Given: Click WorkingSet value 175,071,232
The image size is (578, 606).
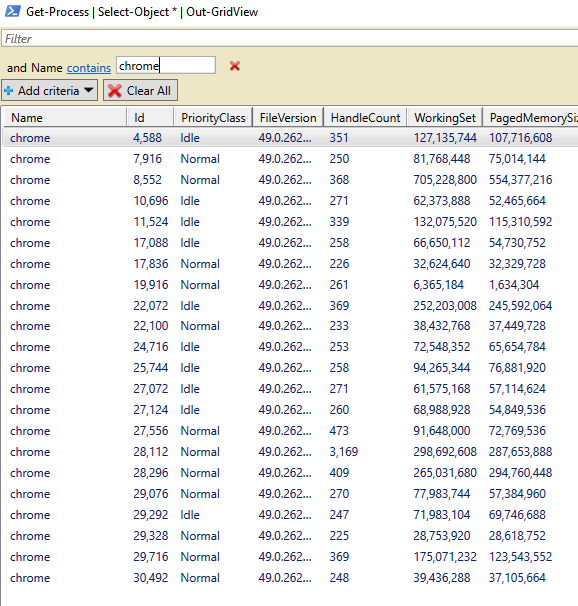Looking at the screenshot, I should 445,557.
